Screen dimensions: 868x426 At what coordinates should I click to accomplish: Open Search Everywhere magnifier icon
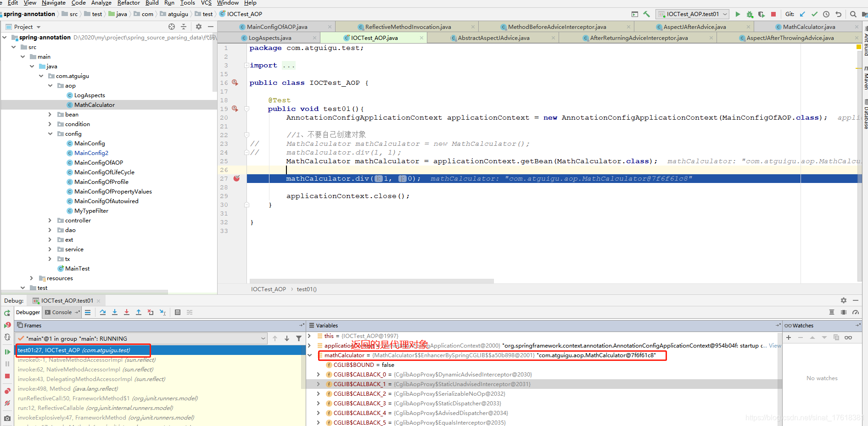click(x=853, y=14)
